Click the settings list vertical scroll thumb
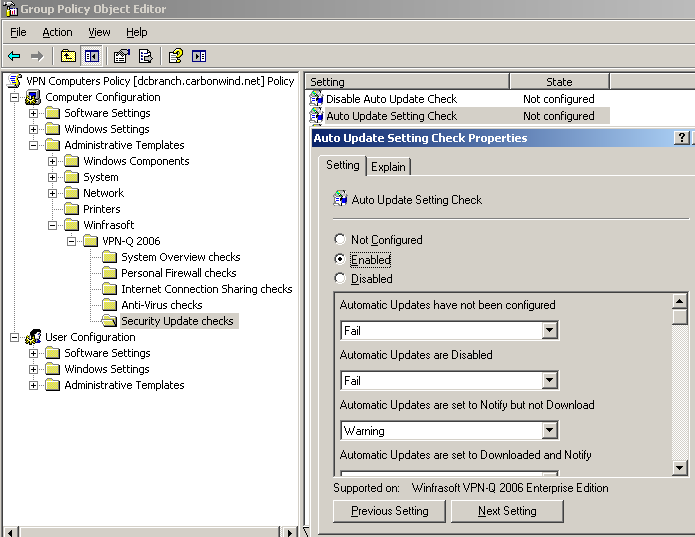The image size is (695, 537). tap(679, 317)
